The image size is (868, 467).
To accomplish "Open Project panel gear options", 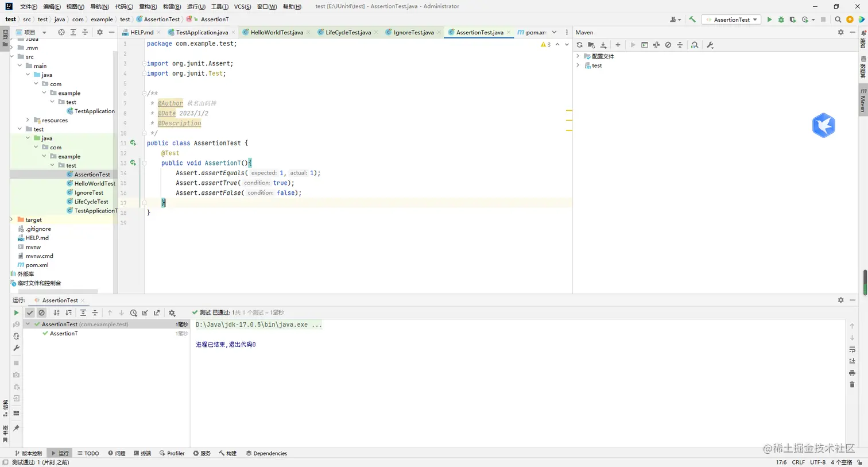I will (x=100, y=32).
